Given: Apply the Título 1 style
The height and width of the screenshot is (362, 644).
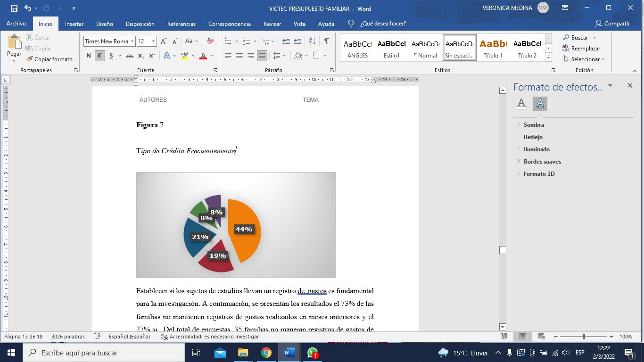Looking at the screenshot, I should click(493, 48).
